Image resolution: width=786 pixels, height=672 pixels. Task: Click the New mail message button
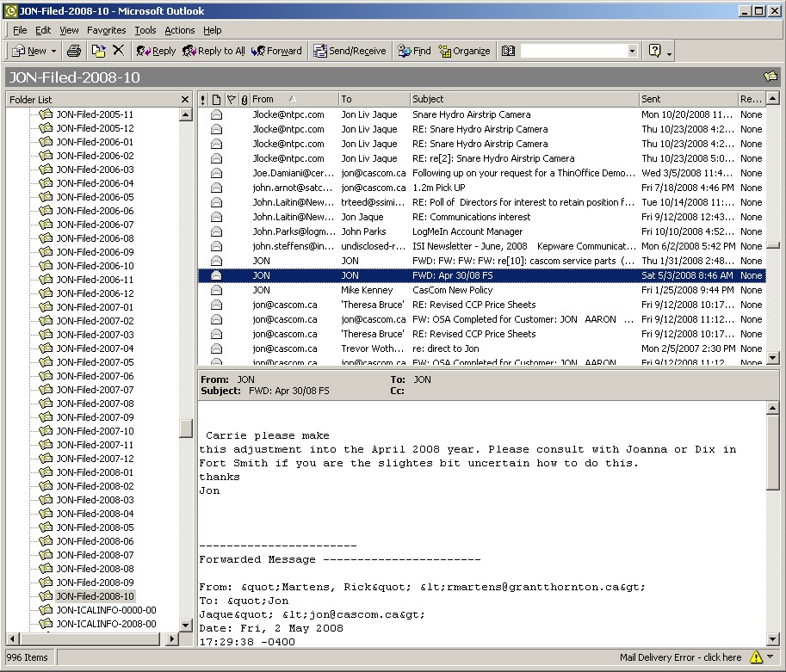tap(29, 51)
